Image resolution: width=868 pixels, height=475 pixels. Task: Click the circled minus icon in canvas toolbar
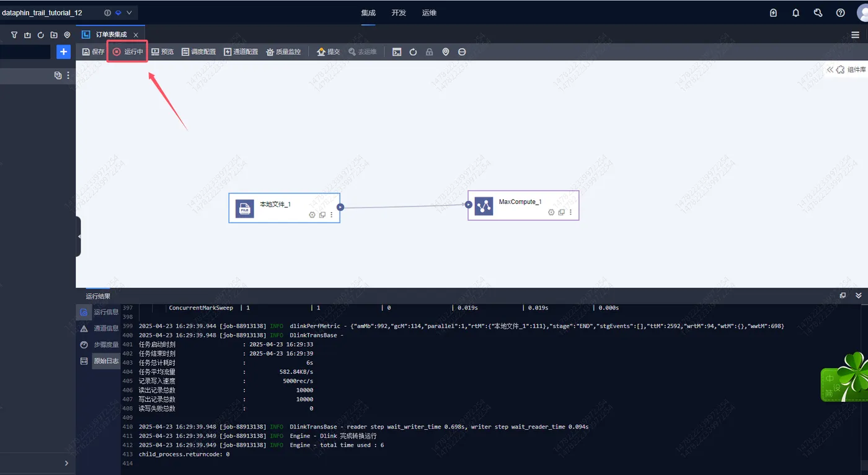[462, 52]
